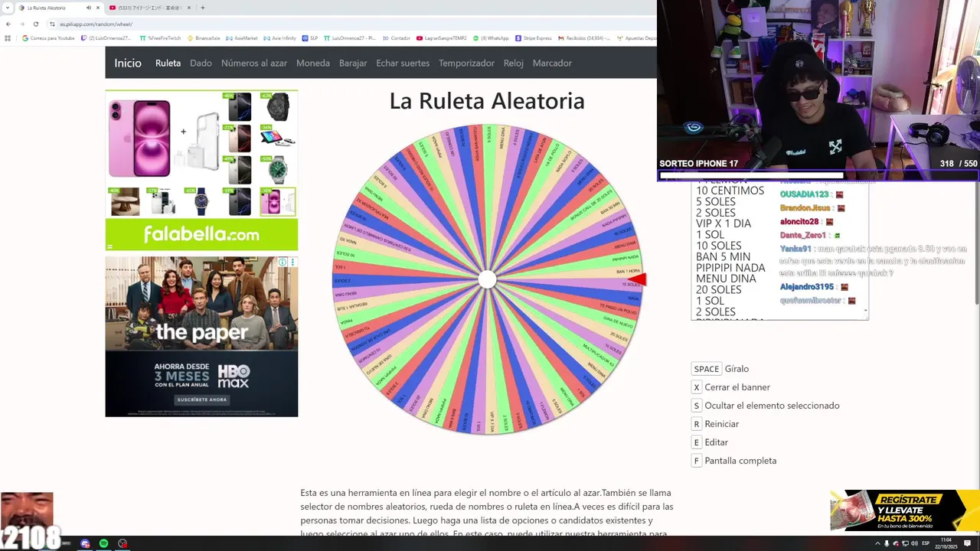Viewport: 980px width, 551px height.
Task: Open Números al azar page
Action: (x=254, y=63)
